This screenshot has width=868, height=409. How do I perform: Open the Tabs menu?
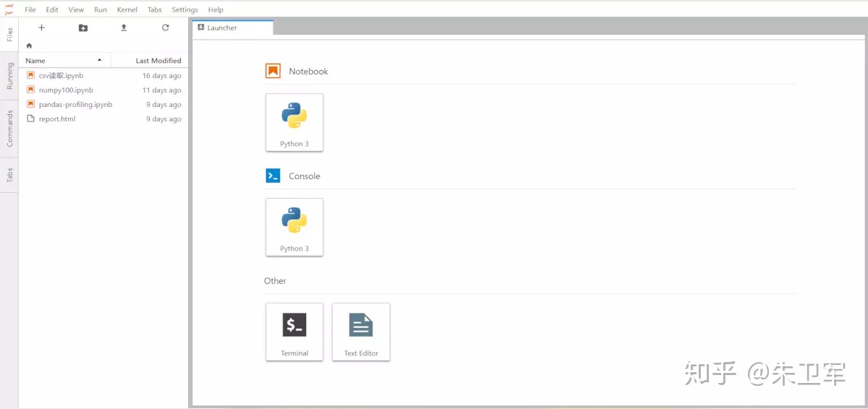(x=155, y=9)
